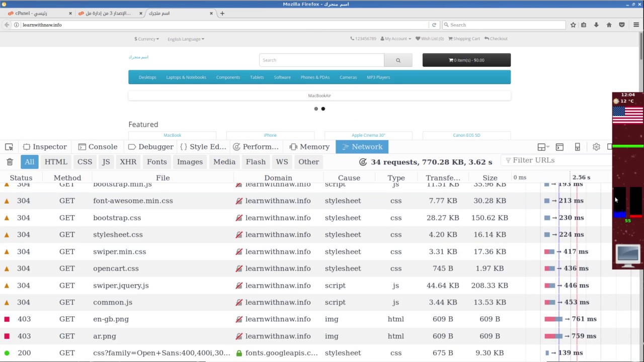This screenshot has width=644, height=362.
Task: Open the iPhone featured product link
Action: point(270,135)
